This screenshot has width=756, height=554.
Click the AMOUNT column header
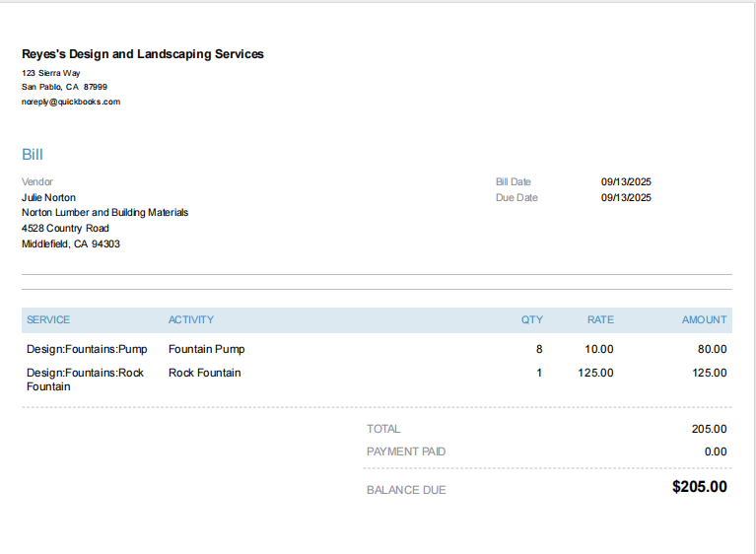pos(704,319)
